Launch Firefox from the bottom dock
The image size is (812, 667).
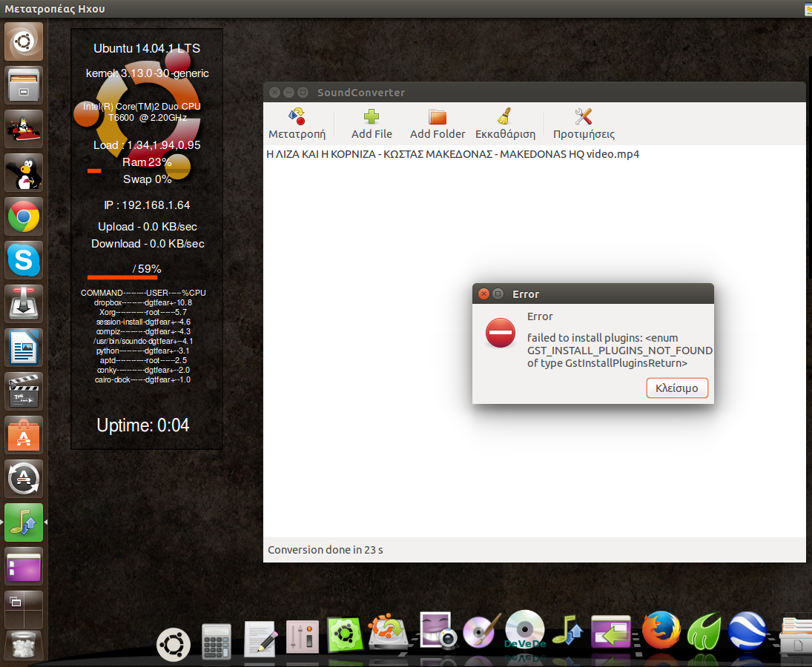point(660,631)
